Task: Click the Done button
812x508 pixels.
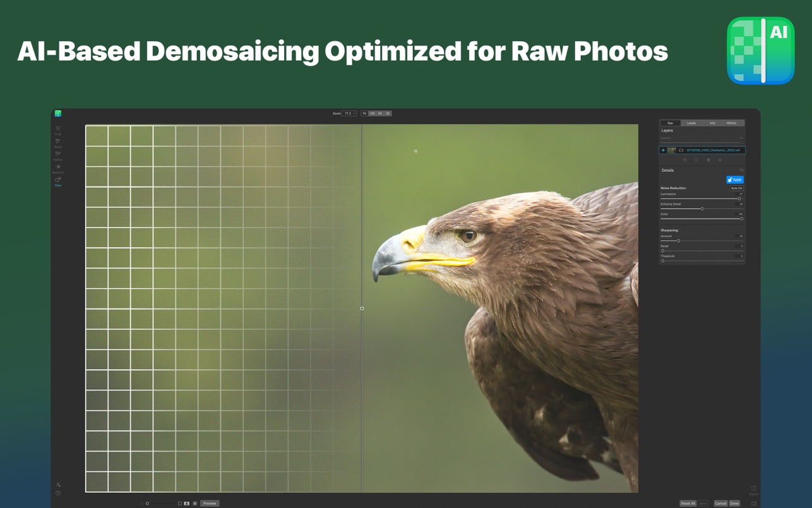Action: [x=734, y=504]
